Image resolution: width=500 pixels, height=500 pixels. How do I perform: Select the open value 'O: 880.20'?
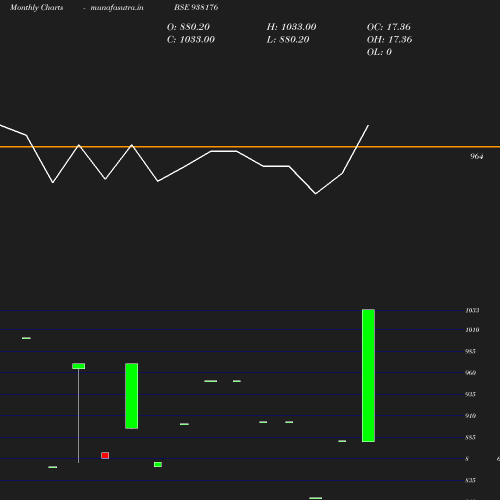click(x=188, y=27)
